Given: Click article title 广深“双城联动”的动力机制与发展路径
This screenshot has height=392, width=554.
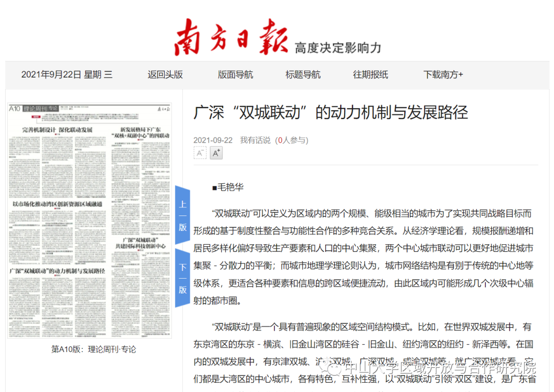Looking at the screenshot, I should pyautogui.click(x=331, y=112).
